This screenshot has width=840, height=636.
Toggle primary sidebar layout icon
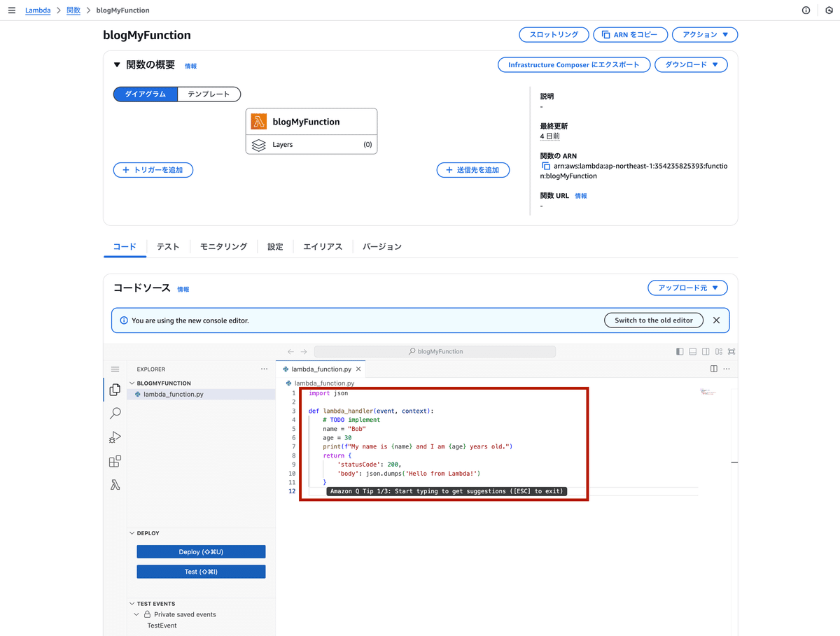point(680,351)
